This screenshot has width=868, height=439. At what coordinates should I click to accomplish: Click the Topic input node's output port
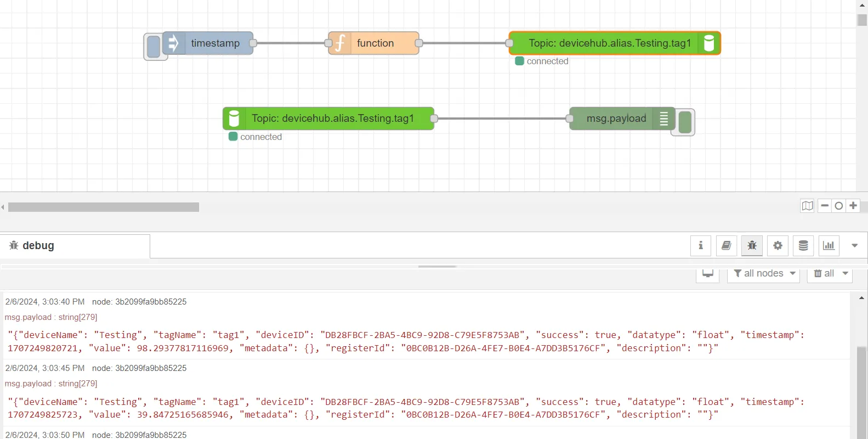434,119
